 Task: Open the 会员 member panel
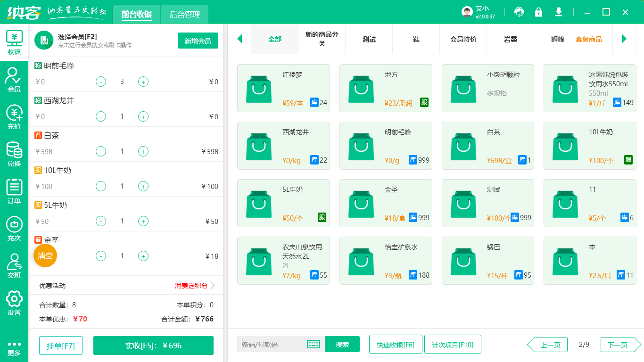[x=14, y=79]
